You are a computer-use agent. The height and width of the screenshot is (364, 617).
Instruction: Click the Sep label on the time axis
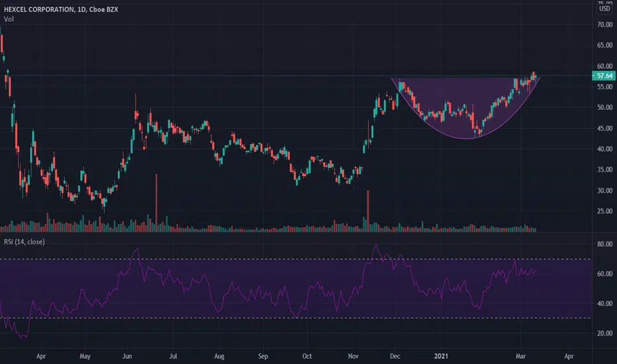point(263,356)
